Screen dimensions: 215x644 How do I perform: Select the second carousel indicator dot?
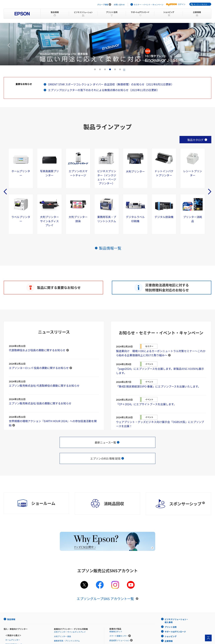coord(100,69)
